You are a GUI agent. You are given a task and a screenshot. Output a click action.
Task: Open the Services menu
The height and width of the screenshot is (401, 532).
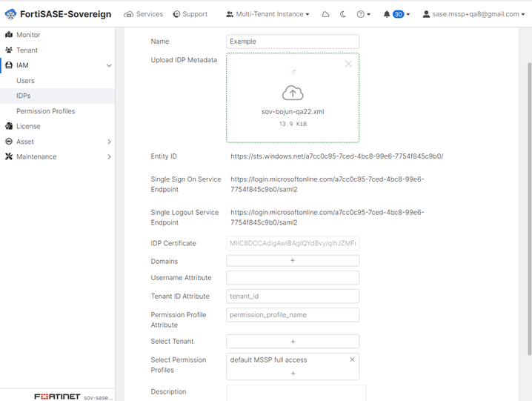(143, 14)
